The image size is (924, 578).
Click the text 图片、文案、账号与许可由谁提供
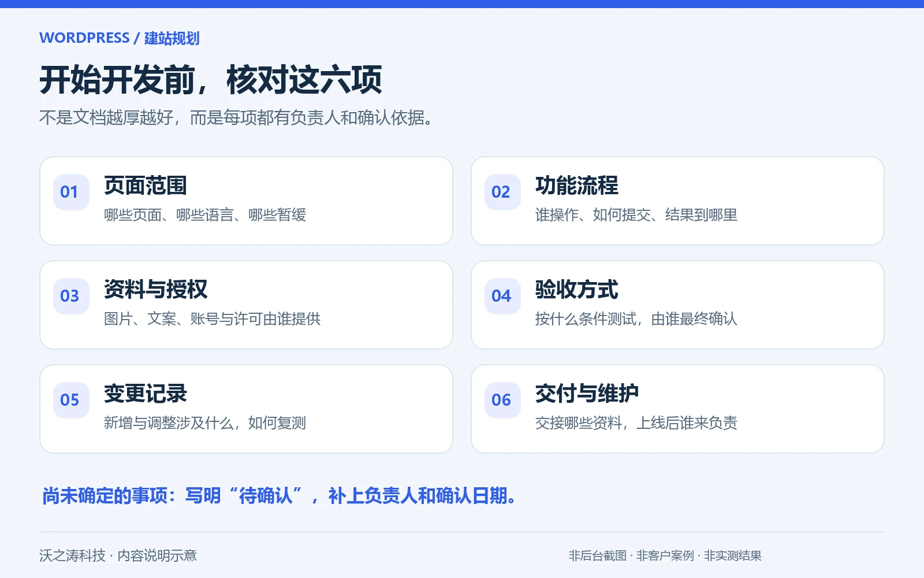coord(213,319)
